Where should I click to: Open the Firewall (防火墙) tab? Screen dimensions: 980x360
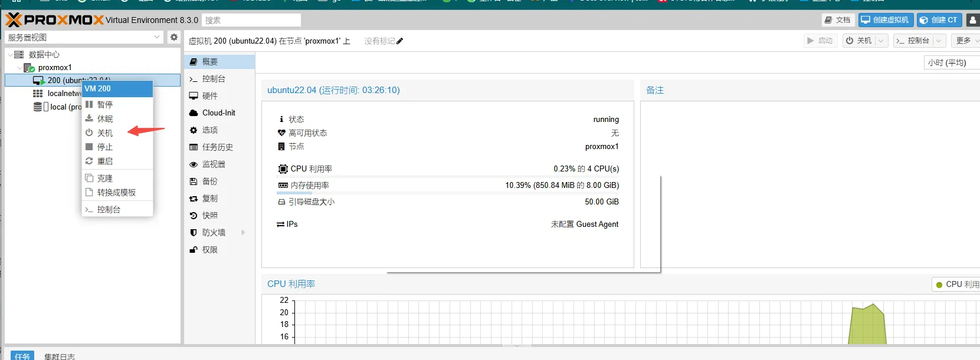pyautogui.click(x=219, y=232)
